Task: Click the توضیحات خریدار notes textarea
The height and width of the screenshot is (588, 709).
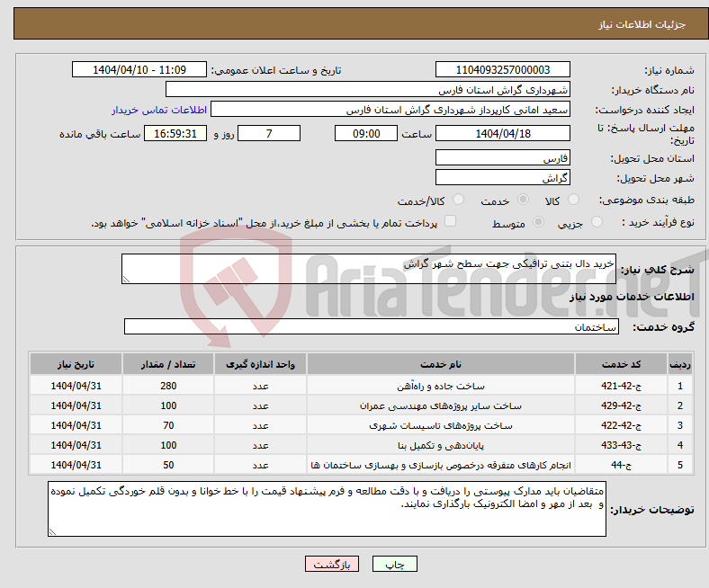Action: [327, 509]
